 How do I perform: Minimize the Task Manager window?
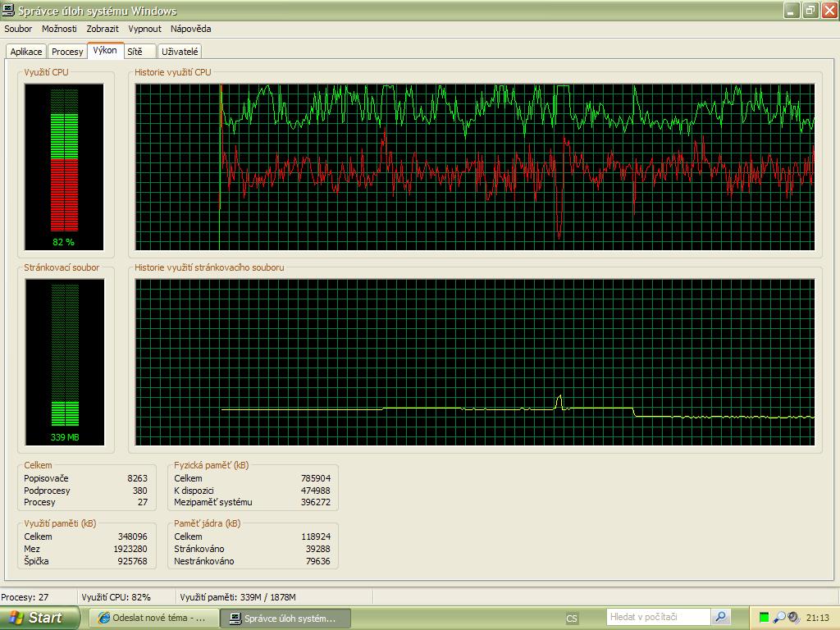pyautogui.click(x=792, y=10)
